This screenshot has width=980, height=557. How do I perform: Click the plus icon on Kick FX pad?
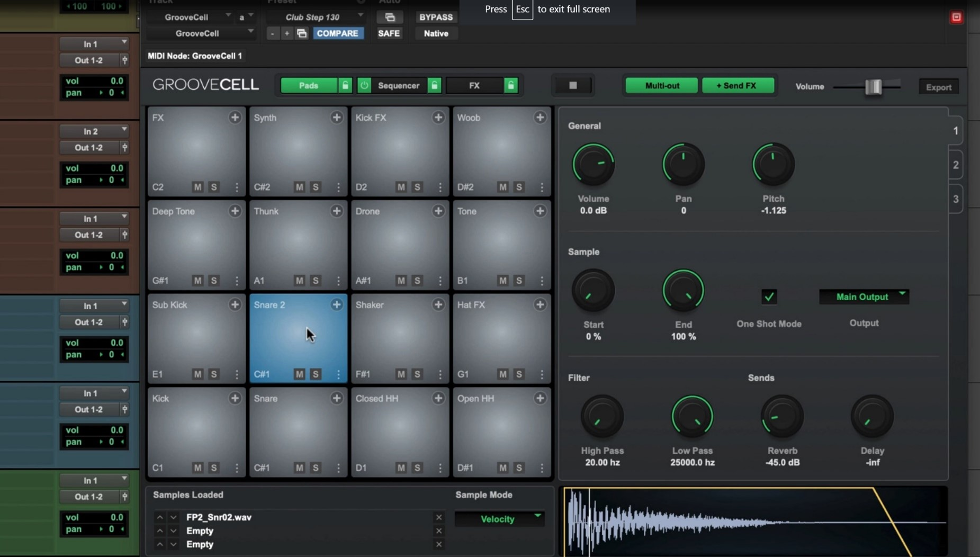tap(438, 118)
